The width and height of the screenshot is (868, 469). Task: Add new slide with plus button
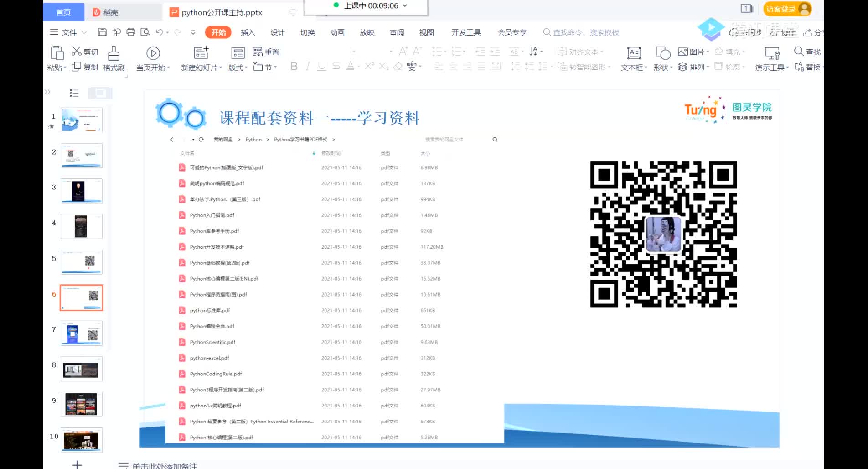[x=77, y=464]
